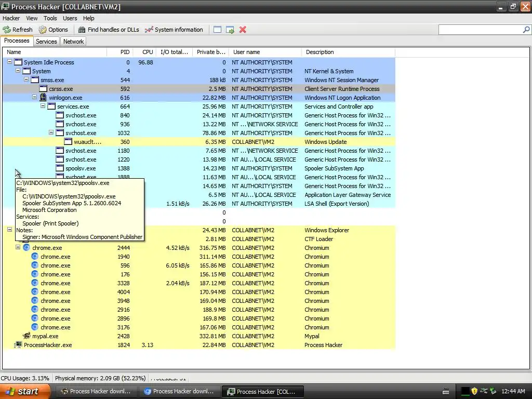Screen dimensions: 532x399
Task: Click the find window and thread icon
Action: click(x=230, y=30)
